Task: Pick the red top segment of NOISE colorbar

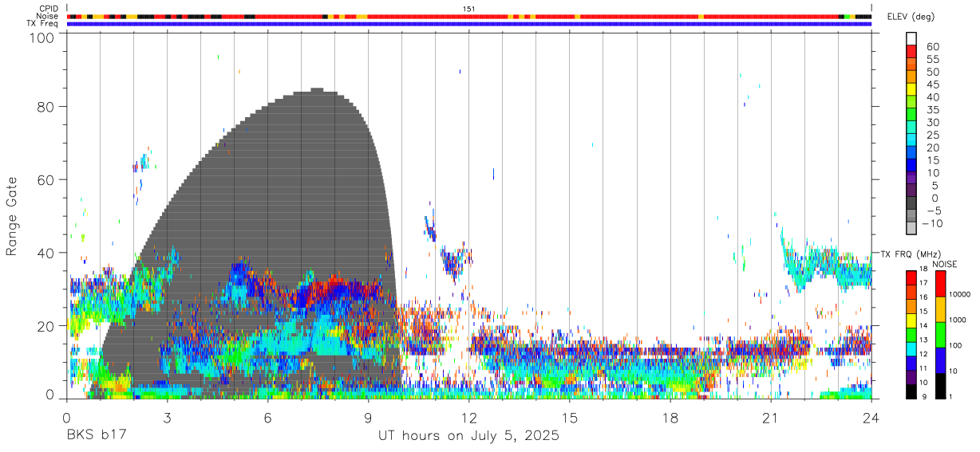Action: click(940, 283)
